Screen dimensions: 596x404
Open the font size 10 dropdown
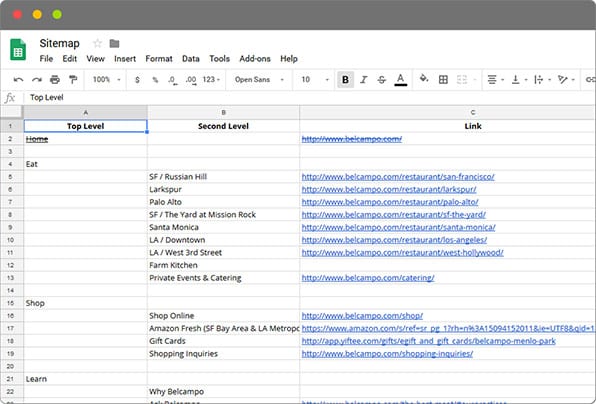(315, 79)
